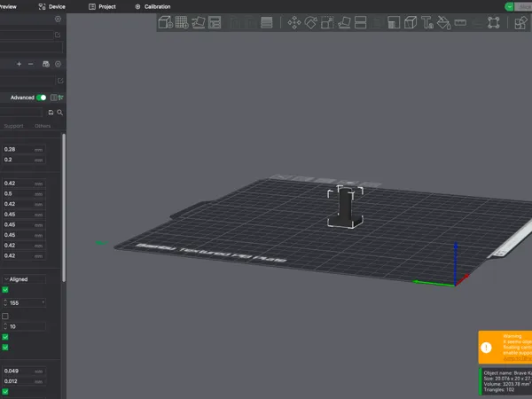Click the Arrange all objects icon
The image size is (532, 399).
tap(215, 23)
